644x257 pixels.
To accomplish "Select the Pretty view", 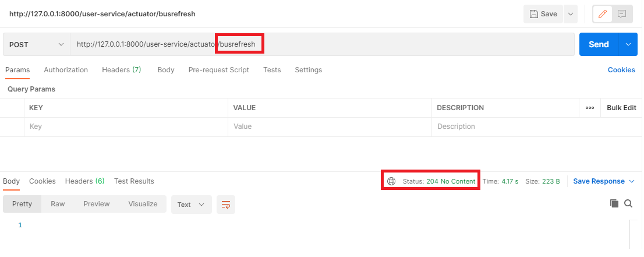I will (x=22, y=204).
